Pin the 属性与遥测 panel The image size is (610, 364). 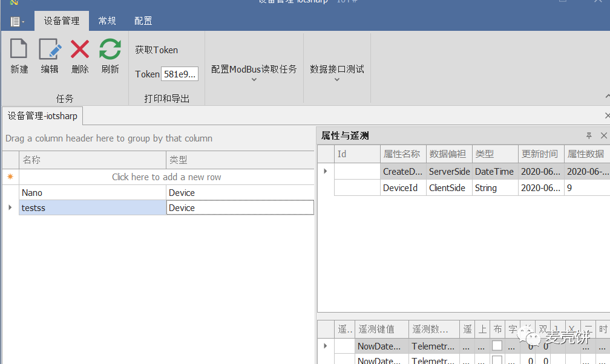tap(589, 135)
